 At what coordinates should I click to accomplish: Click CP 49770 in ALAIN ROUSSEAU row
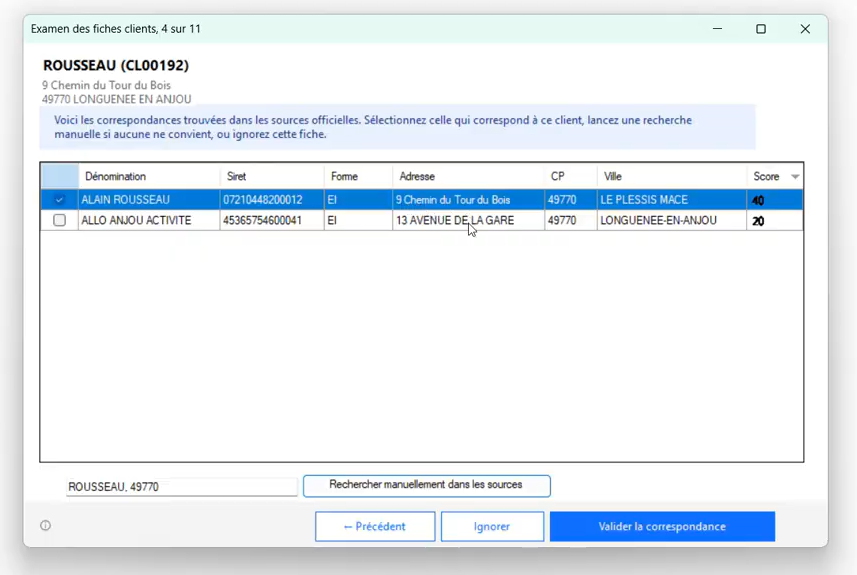571,200
